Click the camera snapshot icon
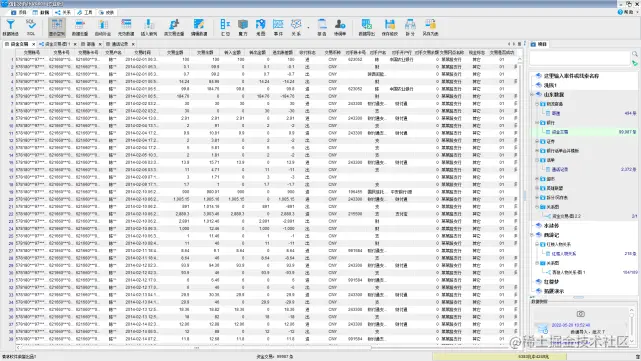 [x=580, y=314]
